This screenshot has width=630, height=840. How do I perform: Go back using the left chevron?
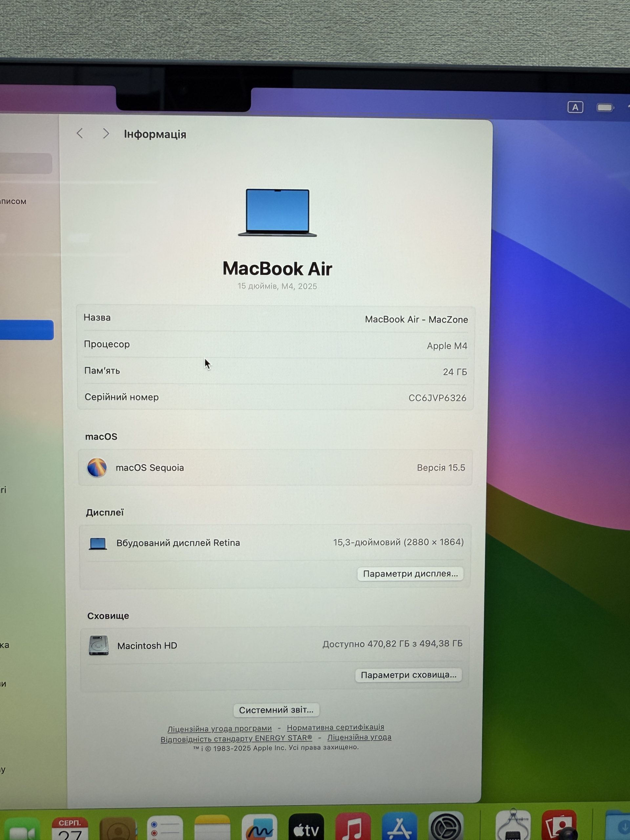pos(79,133)
